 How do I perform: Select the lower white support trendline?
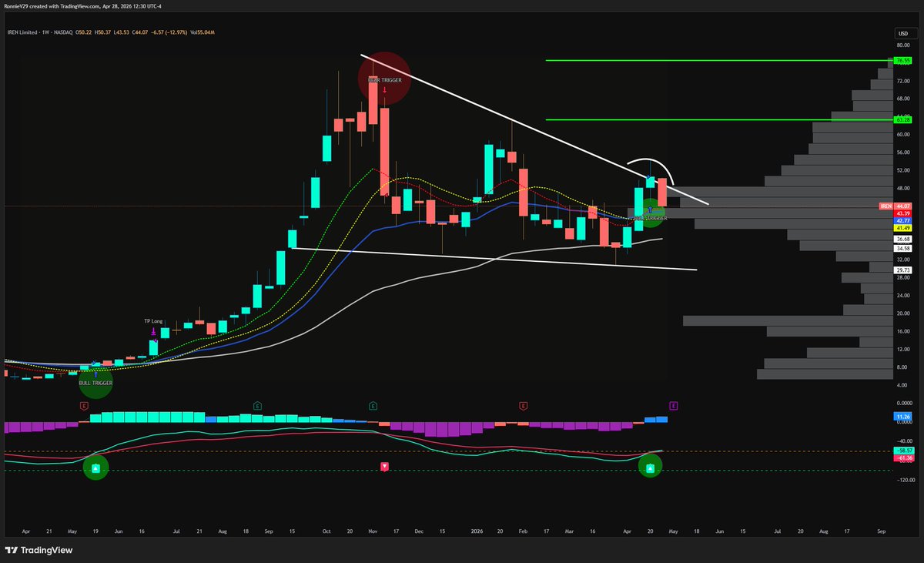(493, 259)
